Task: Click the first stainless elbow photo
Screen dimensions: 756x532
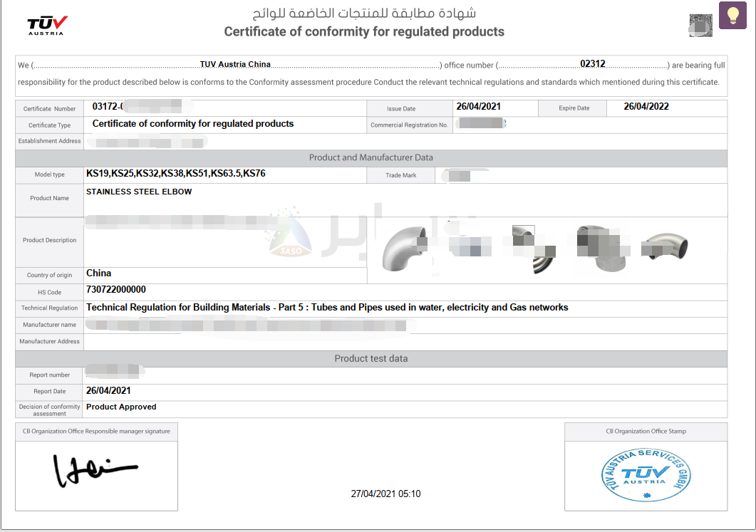Action: coord(405,249)
